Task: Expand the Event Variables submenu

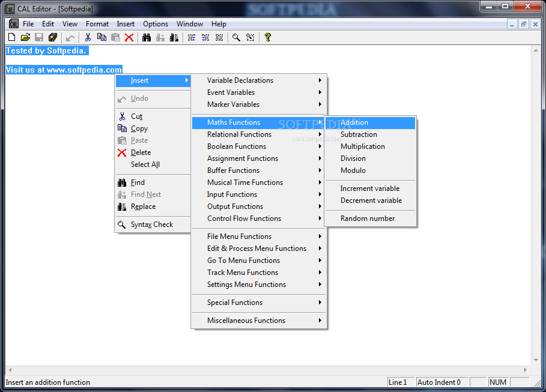Action: click(x=259, y=92)
